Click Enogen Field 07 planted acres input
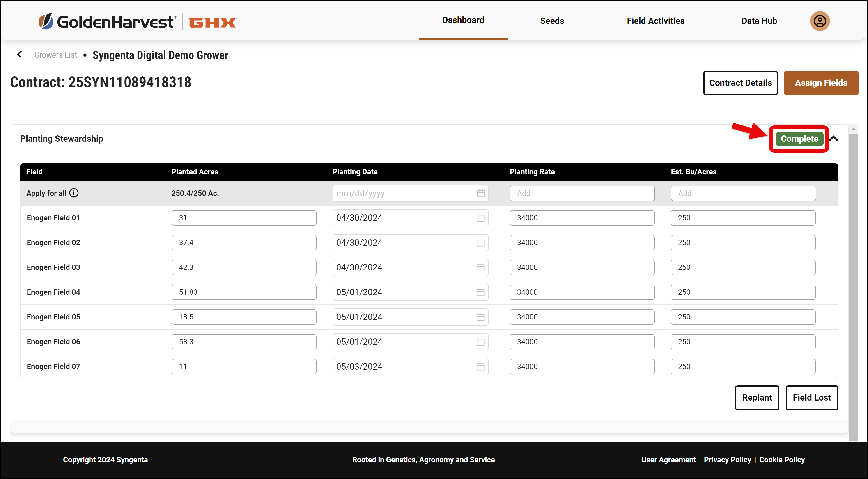 click(x=244, y=367)
